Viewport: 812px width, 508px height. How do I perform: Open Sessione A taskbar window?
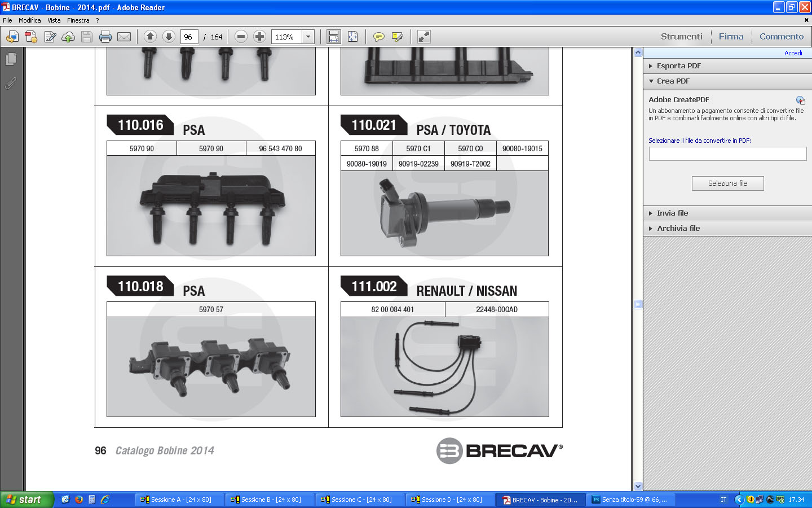pyautogui.click(x=180, y=500)
